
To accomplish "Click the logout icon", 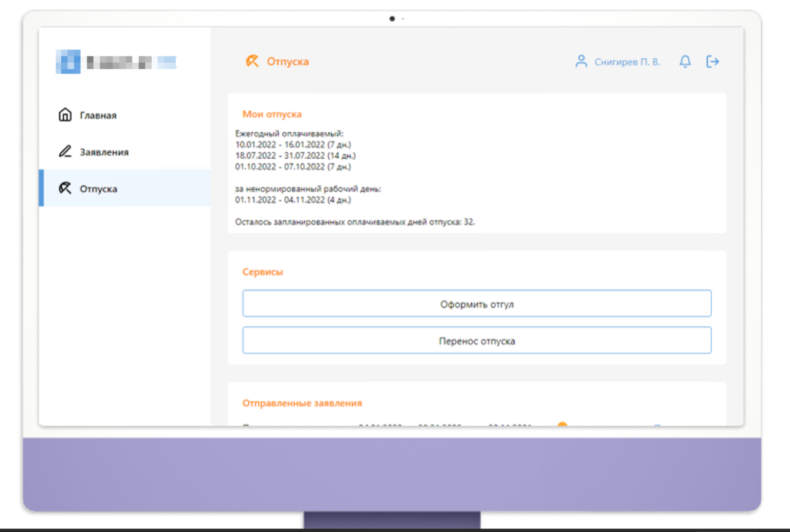I will coord(713,61).
